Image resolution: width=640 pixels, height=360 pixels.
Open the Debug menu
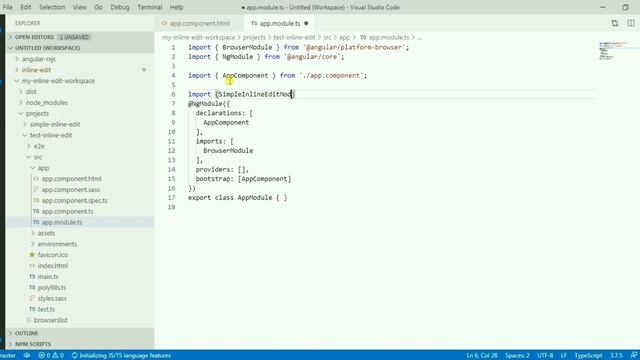point(120,7)
